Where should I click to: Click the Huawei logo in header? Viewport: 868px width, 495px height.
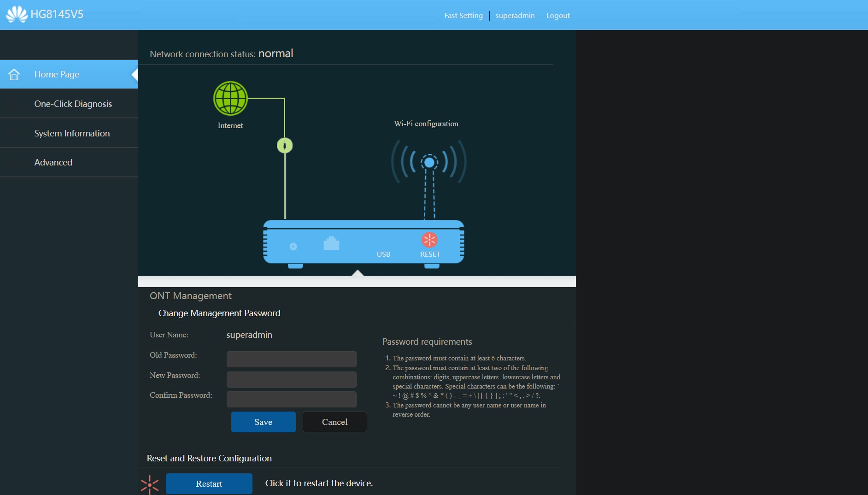tap(17, 14)
